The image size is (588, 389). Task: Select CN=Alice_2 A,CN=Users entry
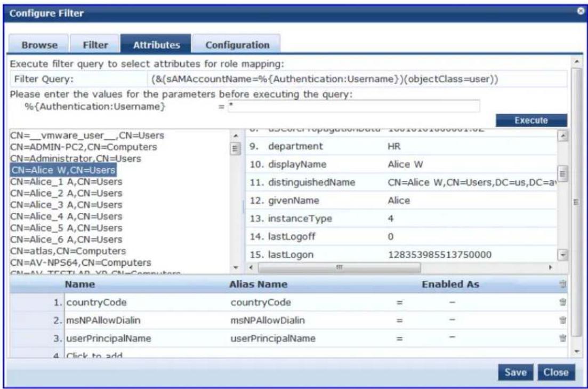click(x=67, y=193)
